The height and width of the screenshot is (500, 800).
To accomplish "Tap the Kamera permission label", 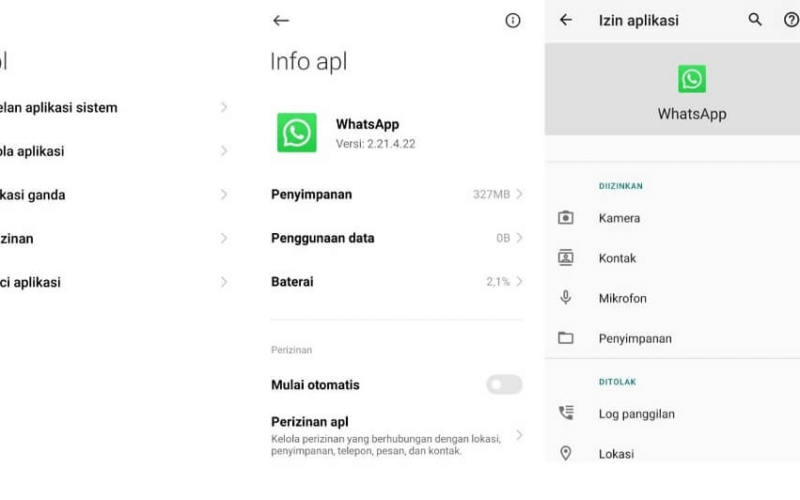I will (619, 218).
